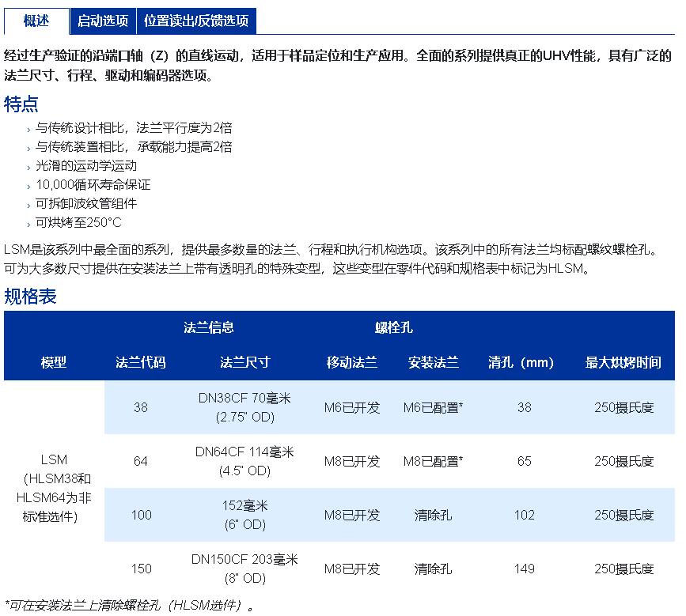Click '清除孔' in the 152毫米 row
686x616 pixels.
click(433, 515)
